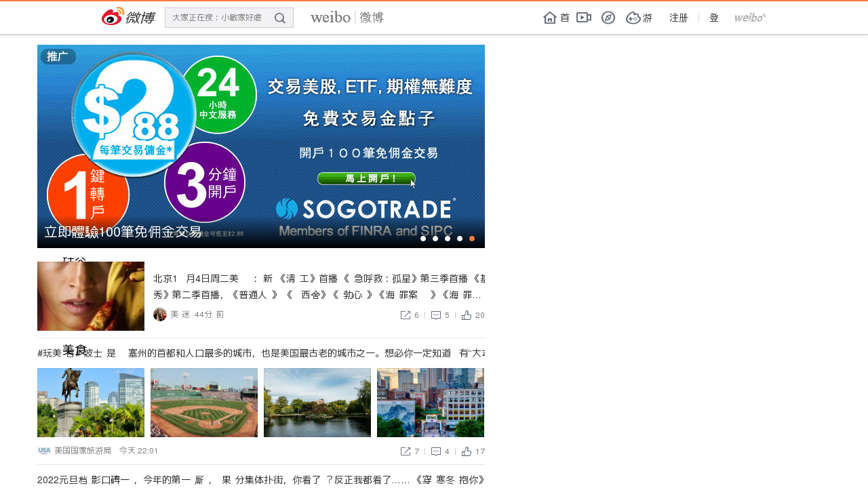Image resolution: width=868 pixels, height=488 pixels.
Task: Open the discover compass icon
Action: (608, 18)
